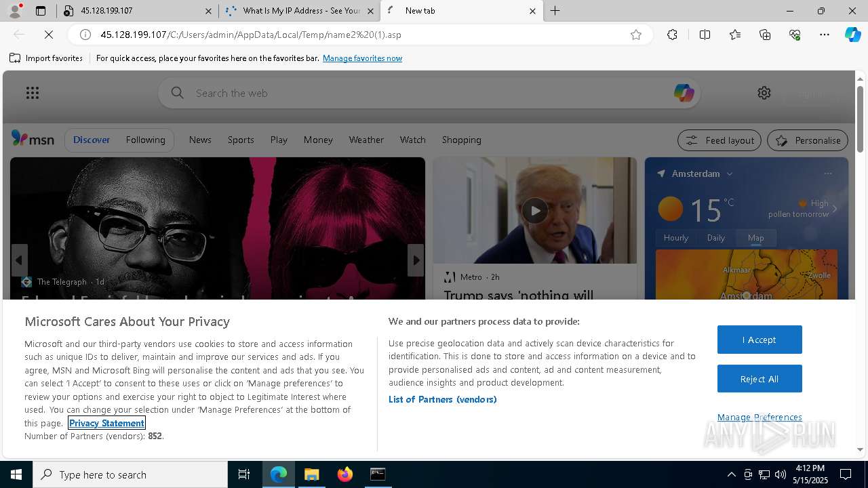Open the Watch section
The height and width of the screenshot is (488, 868).
click(412, 140)
